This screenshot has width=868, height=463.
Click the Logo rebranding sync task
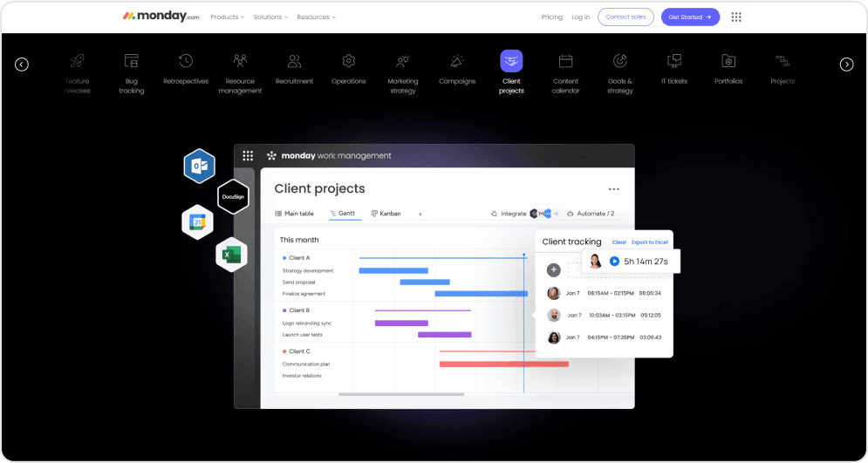307,323
